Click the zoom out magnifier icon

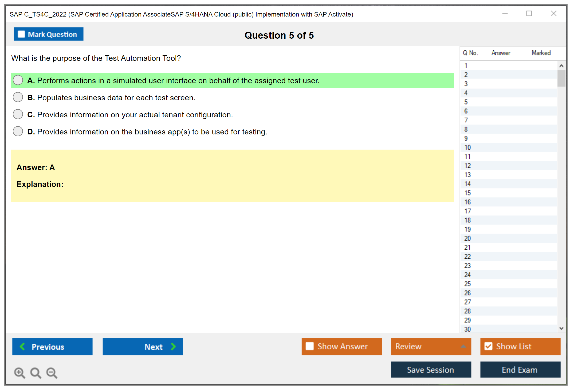52,373
